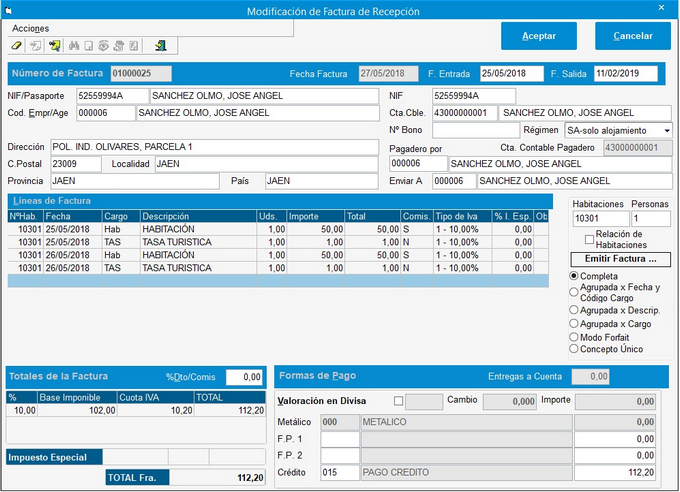The height and width of the screenshot is (492, 680).
Task: Open the Acciones menu
Action: (30, 29)
